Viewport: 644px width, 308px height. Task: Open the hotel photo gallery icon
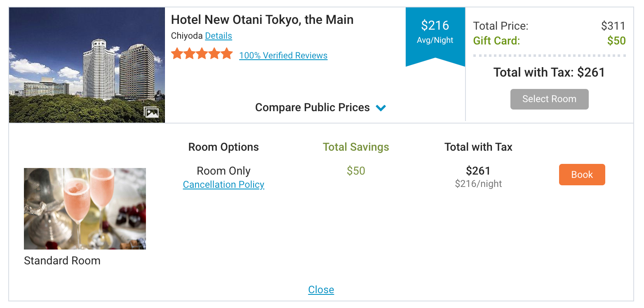151,112
